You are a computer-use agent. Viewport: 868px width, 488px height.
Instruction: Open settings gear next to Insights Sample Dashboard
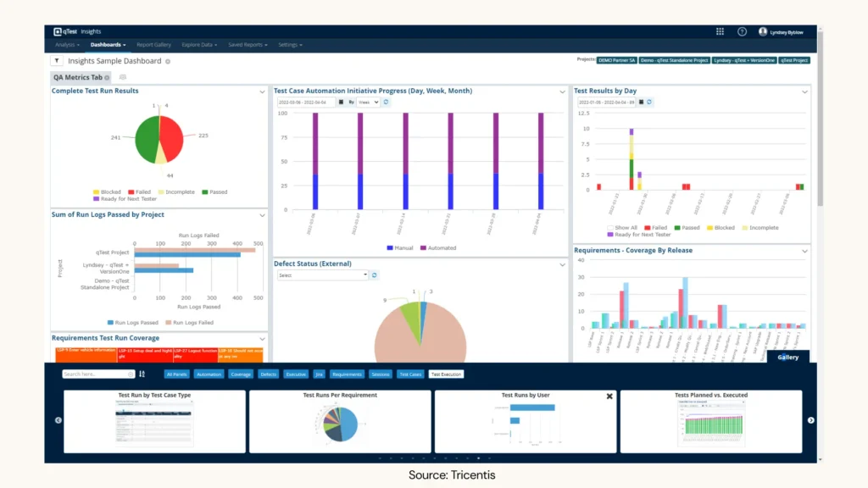(168, 62)
